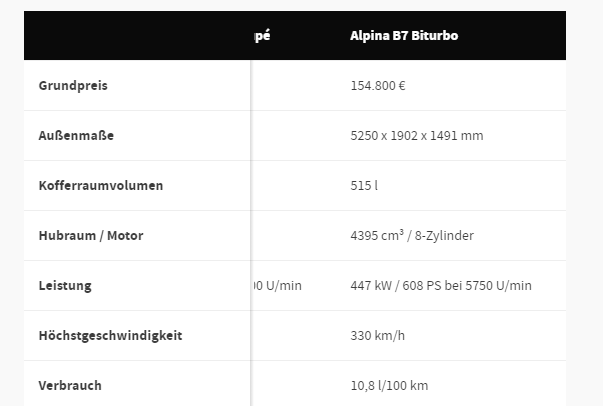603x406 pixels.
Task: Click the 10,8 l/100 km consumption value
Action: [x=389, y=385]
